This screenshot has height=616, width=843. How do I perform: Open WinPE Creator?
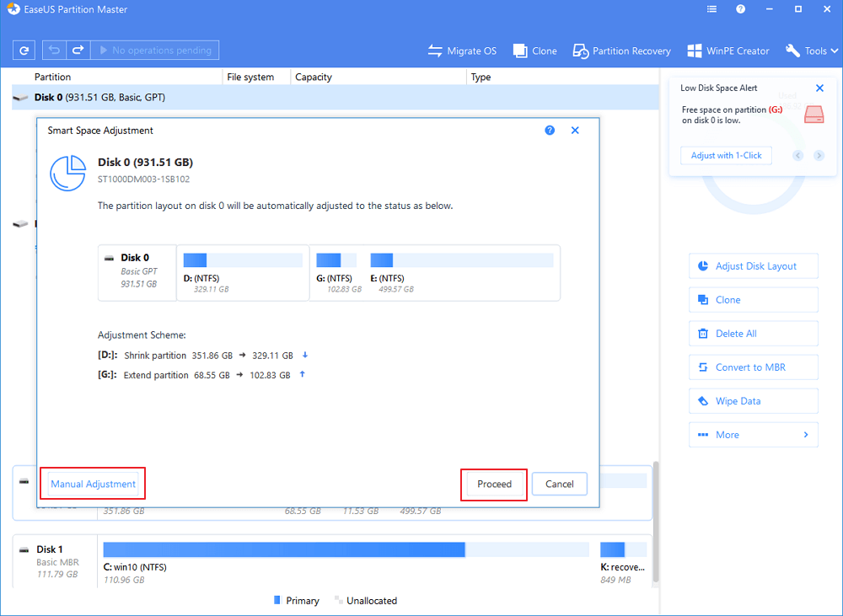728,51
